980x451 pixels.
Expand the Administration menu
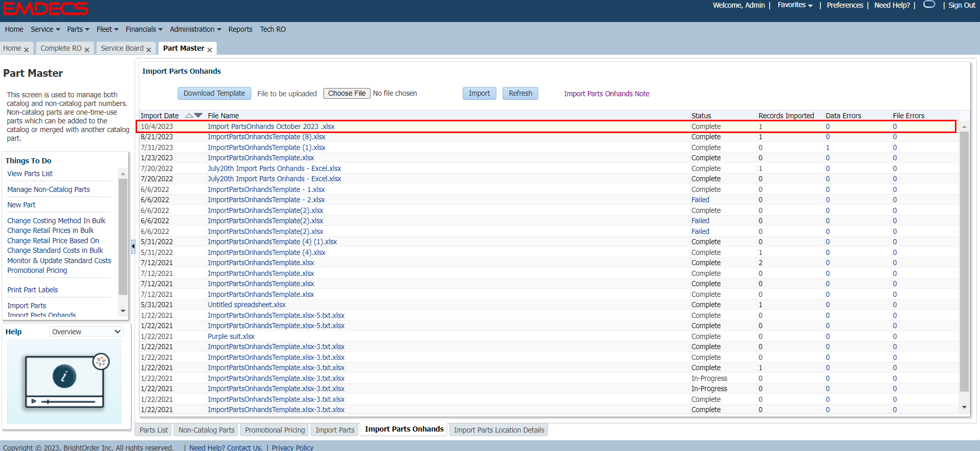pyautogui.click(x=196, y=29)
